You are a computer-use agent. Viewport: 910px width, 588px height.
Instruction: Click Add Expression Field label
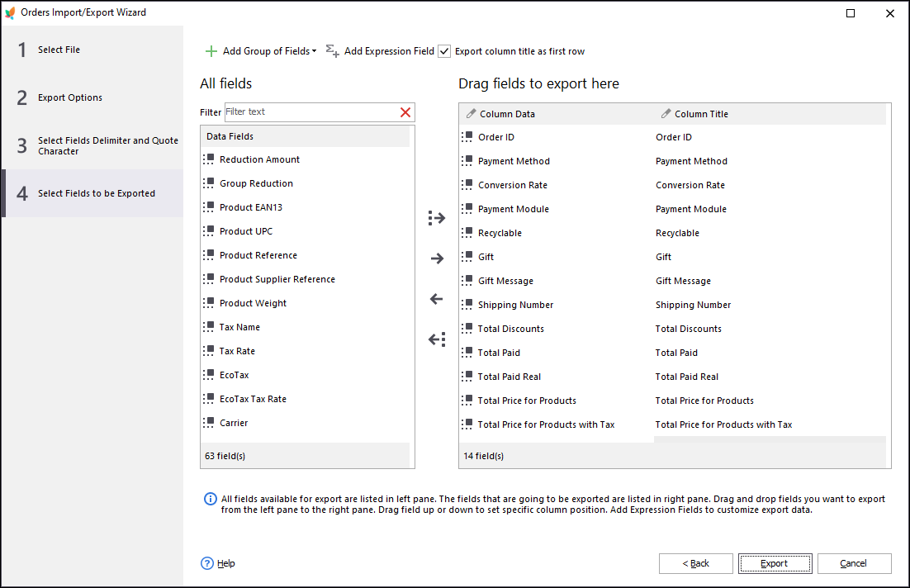coord(389,51)
